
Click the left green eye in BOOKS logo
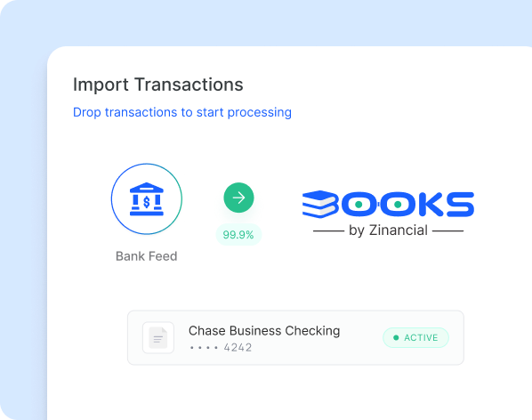[x=359, y=205]
